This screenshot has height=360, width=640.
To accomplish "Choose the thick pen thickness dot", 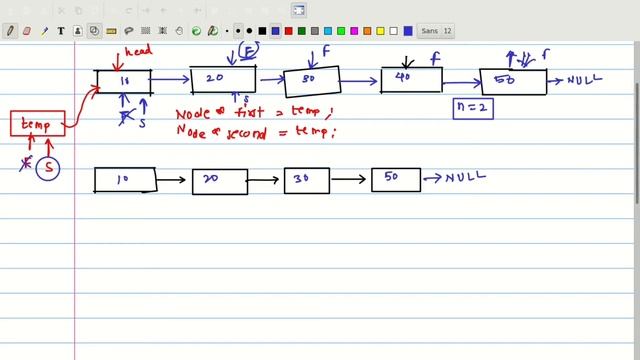I will [x=249, y=31].
